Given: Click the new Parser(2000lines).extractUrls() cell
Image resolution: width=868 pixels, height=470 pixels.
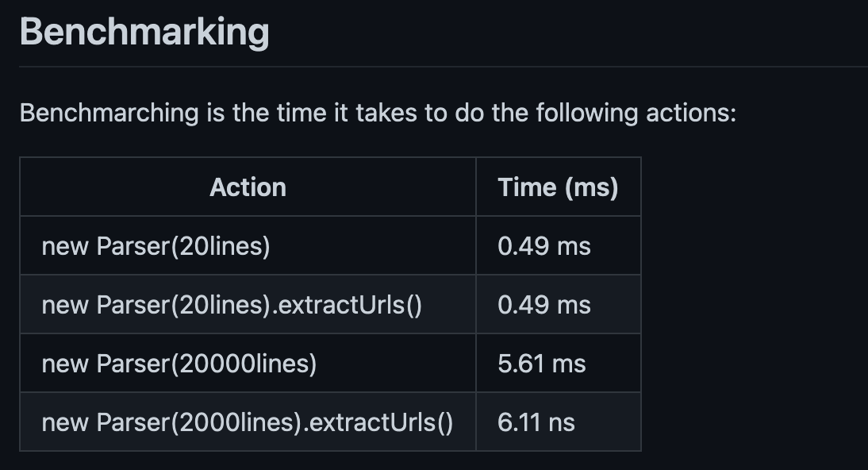Looking at the screenshot, I should coord(247,422).
